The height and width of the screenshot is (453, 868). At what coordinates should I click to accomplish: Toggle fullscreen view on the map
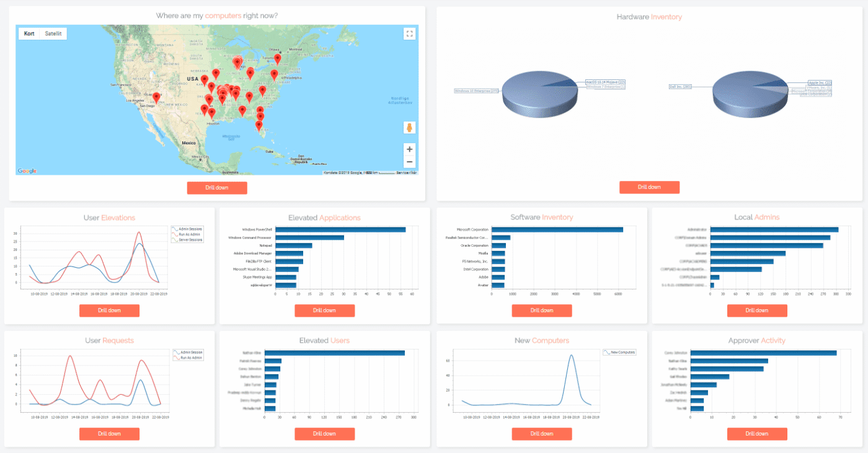409,34
